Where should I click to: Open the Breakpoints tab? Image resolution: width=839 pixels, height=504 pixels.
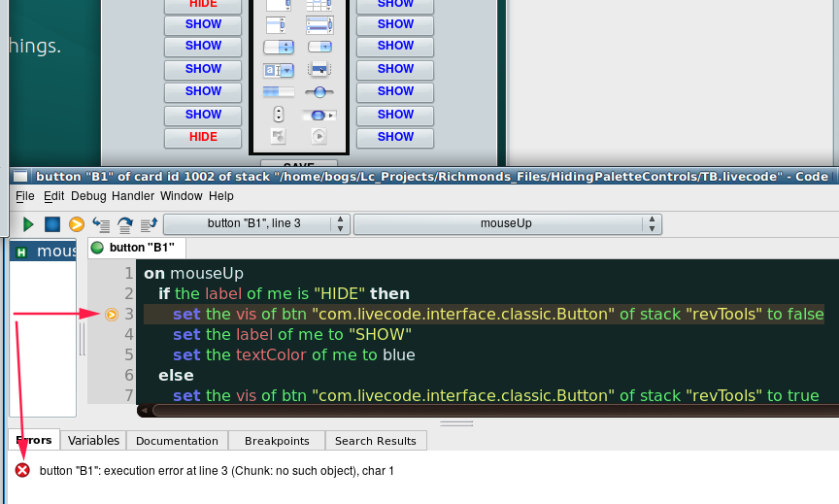click(x=276, y=441)
